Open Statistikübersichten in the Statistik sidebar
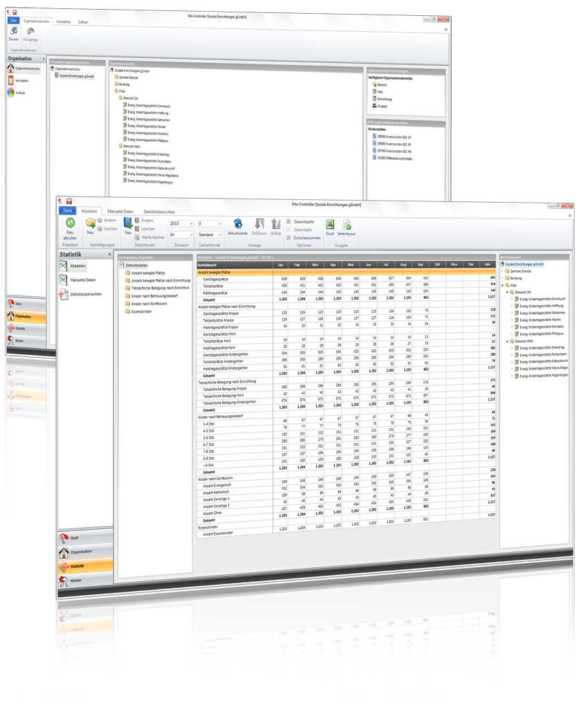 point(87,295)
